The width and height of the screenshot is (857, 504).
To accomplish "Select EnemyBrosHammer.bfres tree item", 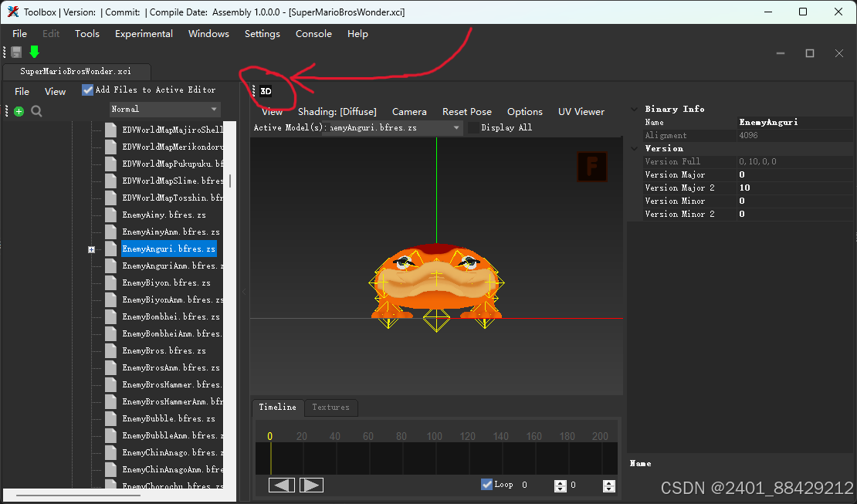I will 172,384.
